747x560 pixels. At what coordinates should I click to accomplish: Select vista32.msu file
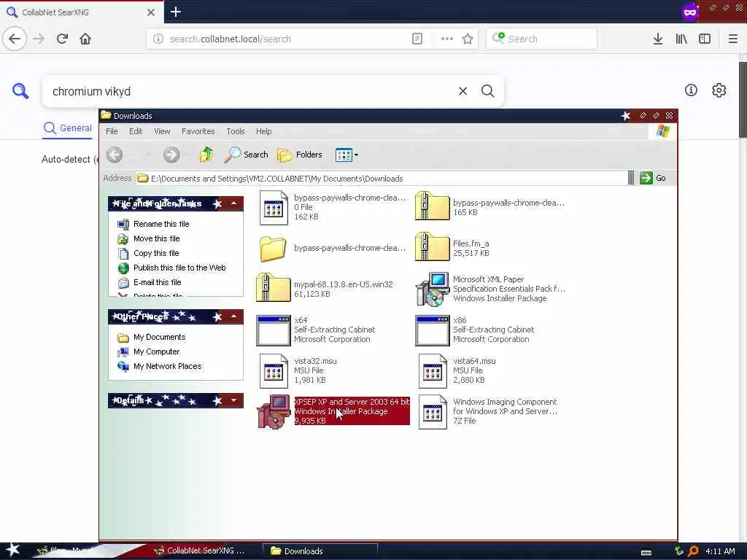click(274, 370)
